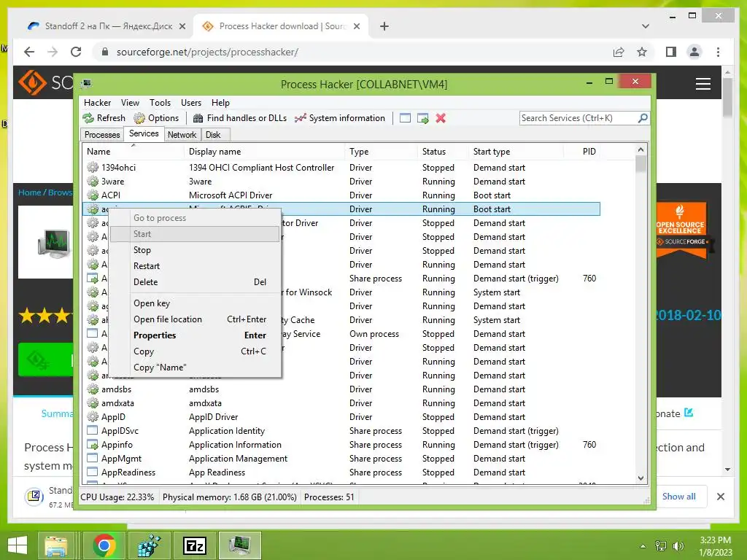
Task: Reload the page in Chrome
Action: pyautogui.click(x=76, y=52)
